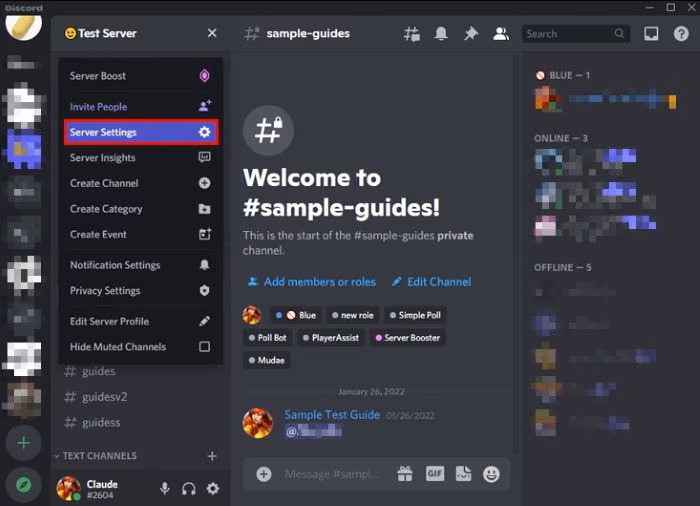
Task: Open the Inbox icon in header
Action: tap(651, 33)
